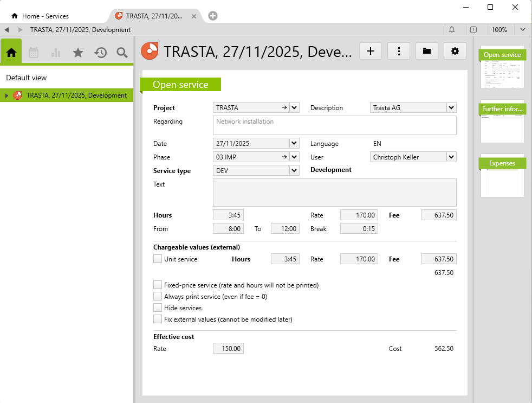The image size is (532, 403).
Task: Enable the Unit service checkbox
Action: pyautogui.click(x=158, y=259)
